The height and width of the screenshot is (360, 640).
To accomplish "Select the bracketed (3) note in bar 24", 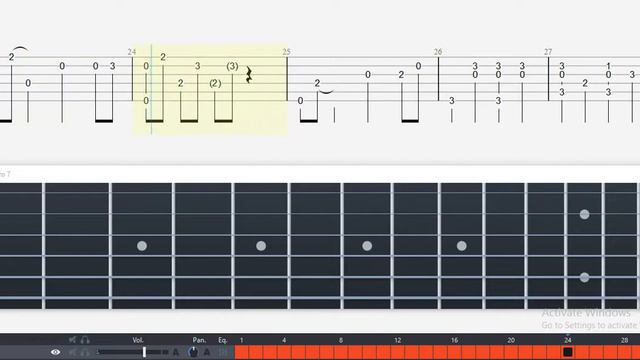I will coord(232,66).
